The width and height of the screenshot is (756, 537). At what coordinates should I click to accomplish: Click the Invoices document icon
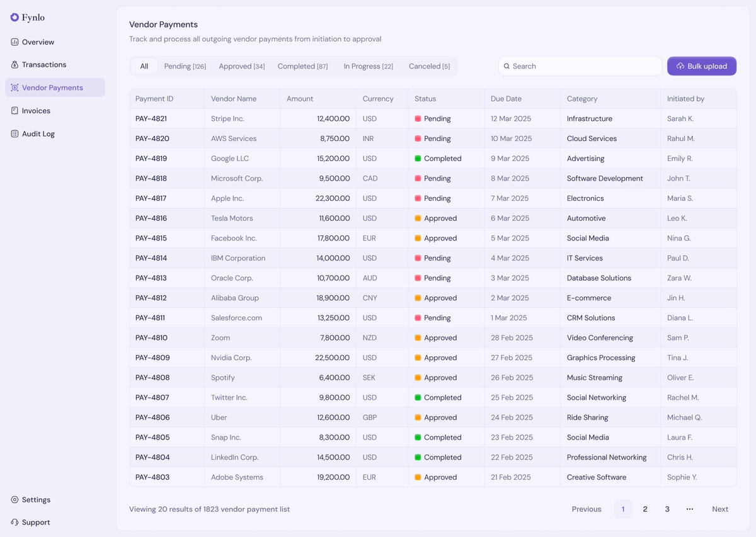tap(14, 111)
